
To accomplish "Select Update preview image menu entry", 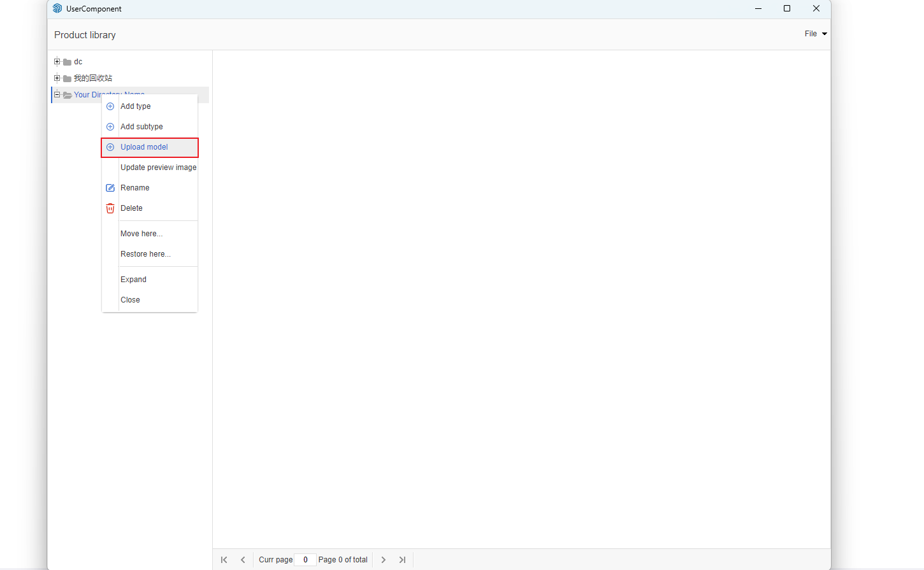I will (158, 167).
